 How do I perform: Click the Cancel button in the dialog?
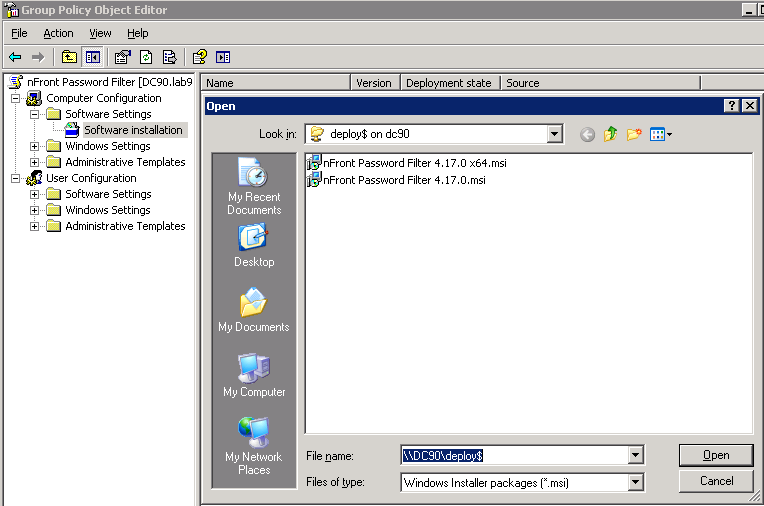coord(716,481)
